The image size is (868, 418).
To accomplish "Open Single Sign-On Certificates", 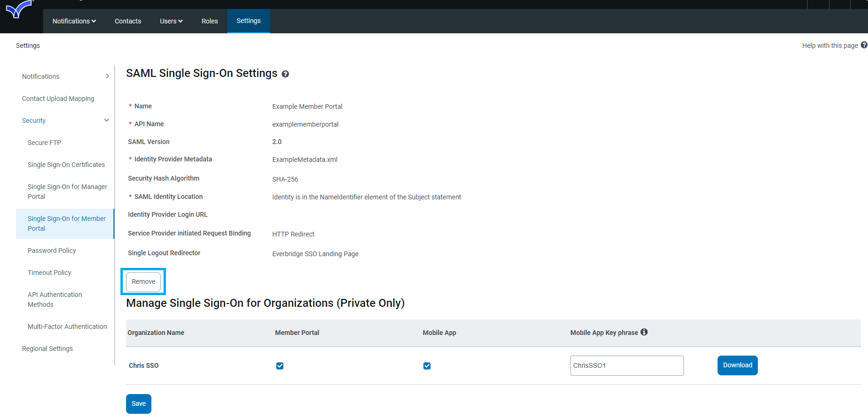I will 66,165.
